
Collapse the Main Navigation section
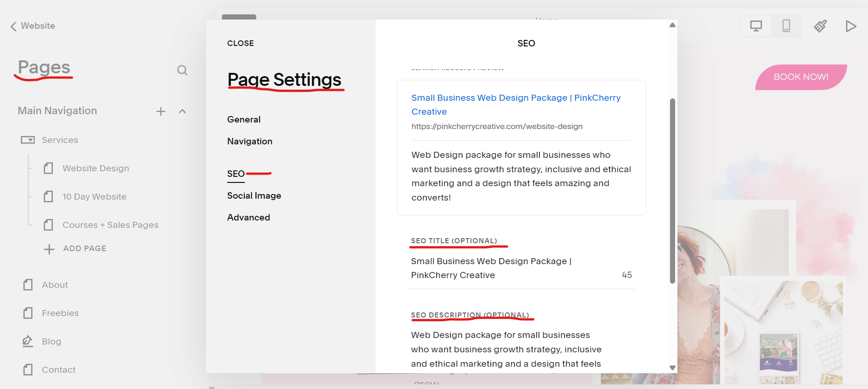(182, 111)
